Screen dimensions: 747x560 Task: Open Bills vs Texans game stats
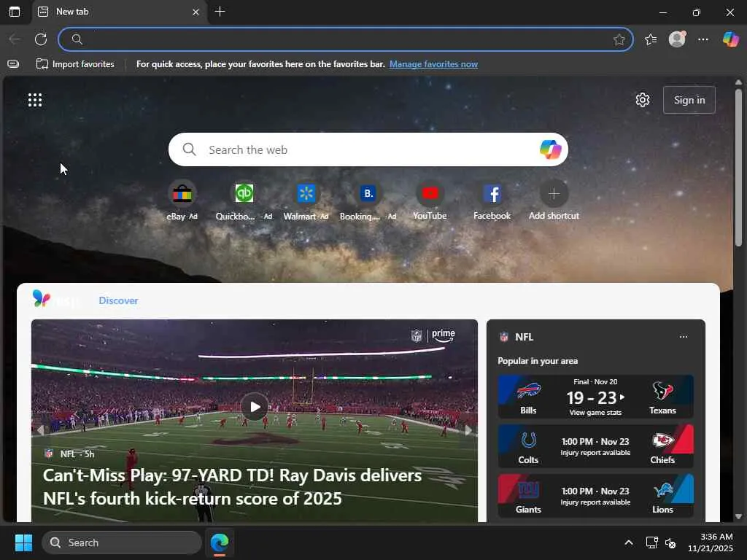click(x=595, y=397)
